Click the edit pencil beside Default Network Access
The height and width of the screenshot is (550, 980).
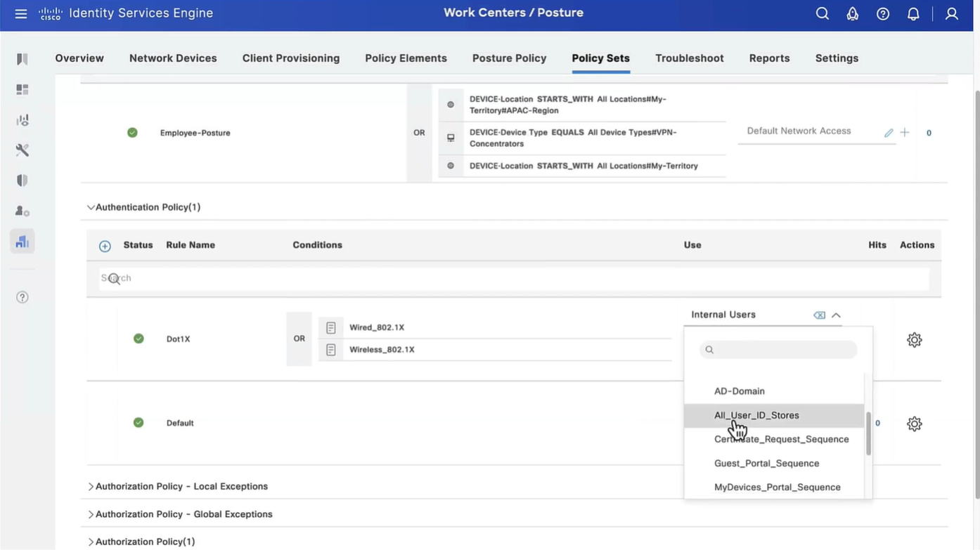point(889,133)
